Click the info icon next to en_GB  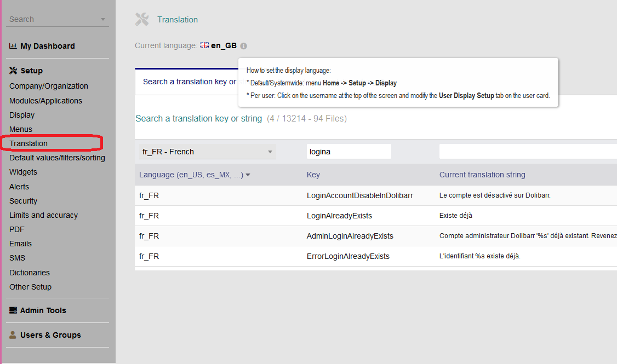coord(244,47)
